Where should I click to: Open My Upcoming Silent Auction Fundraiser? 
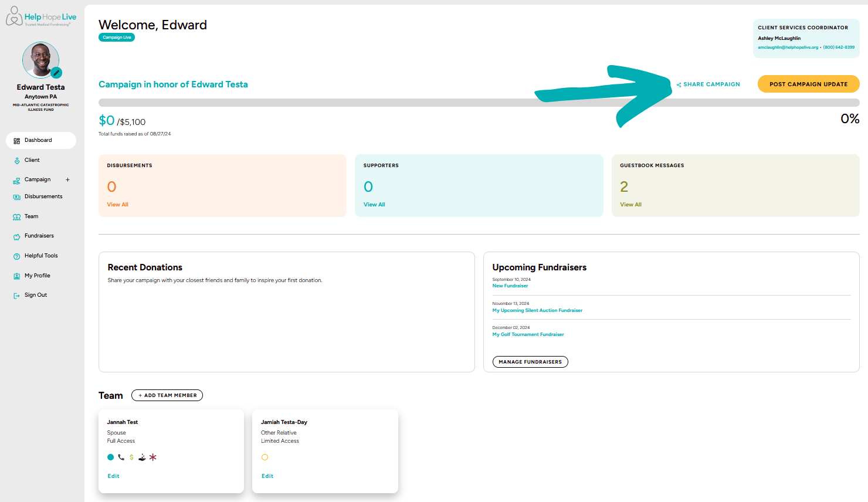pyautogui.click(x=537, y=310)
